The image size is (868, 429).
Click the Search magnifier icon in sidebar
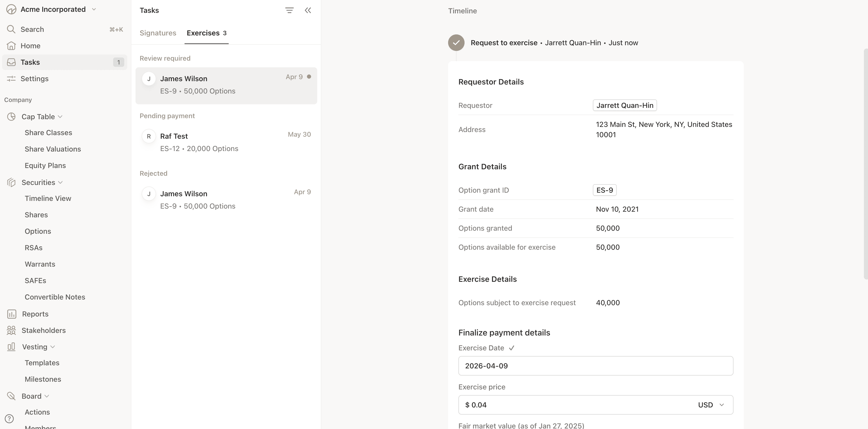pos(11,29)
